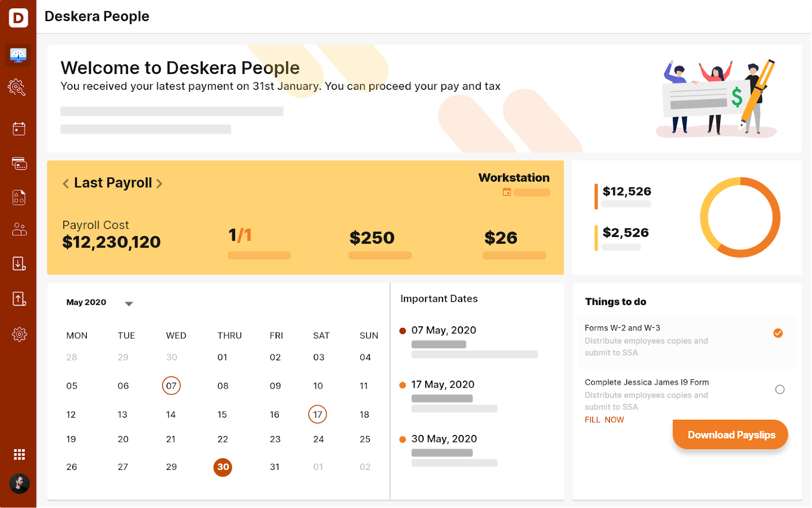Screen dimensions: 812x508
Task: Open settings gear icon at sidebar bottom
Action: point(19,334)
